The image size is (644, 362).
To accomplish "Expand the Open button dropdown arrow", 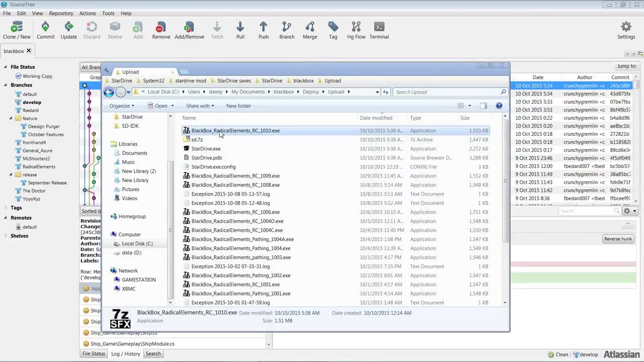I will [173, 106].
